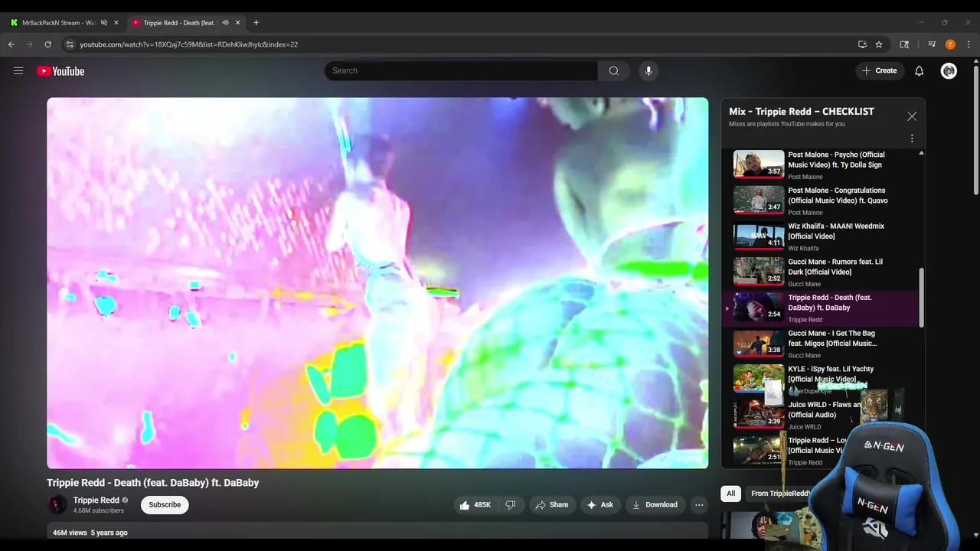The width and height of the screenshot is (980, 551).
Task: Bookmark this page with the star
Action: [x=879, y=44]
